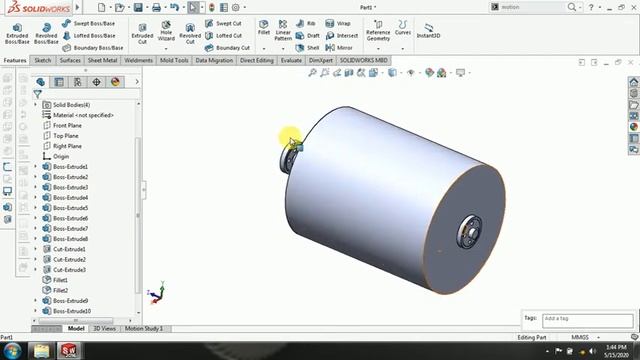This screenshot has width=640, height=360.
Task: Click the feature tree filter icon
Action: point(38,94)
